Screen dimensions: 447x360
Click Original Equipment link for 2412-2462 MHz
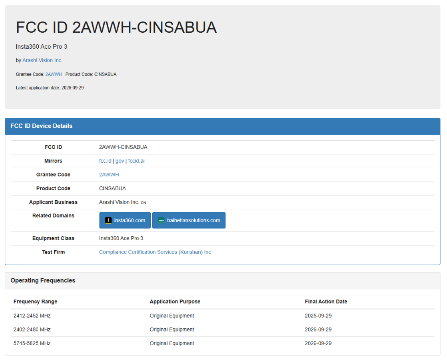point(172,316)
